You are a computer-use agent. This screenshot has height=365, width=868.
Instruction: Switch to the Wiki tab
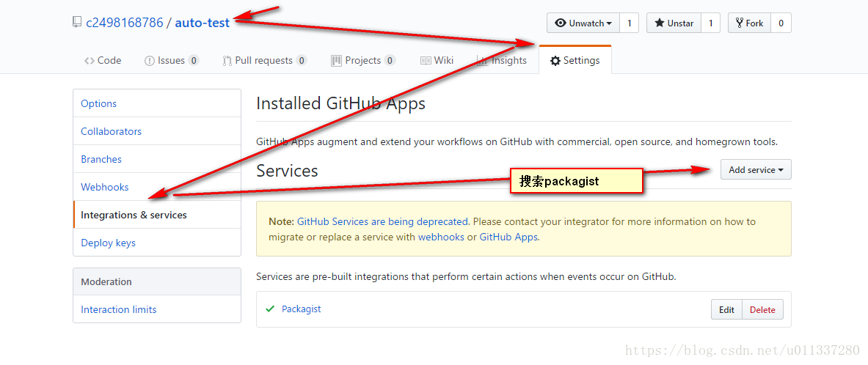[437, 61]
